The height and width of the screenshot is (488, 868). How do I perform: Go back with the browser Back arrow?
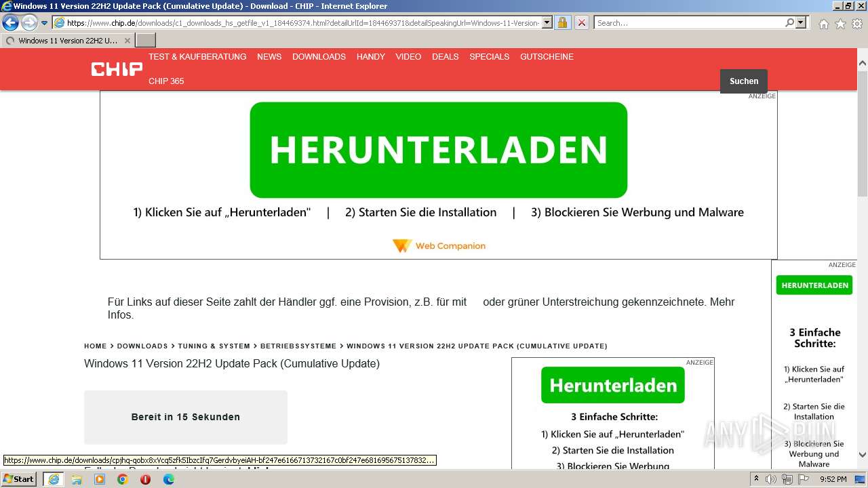tap(10, 22)
